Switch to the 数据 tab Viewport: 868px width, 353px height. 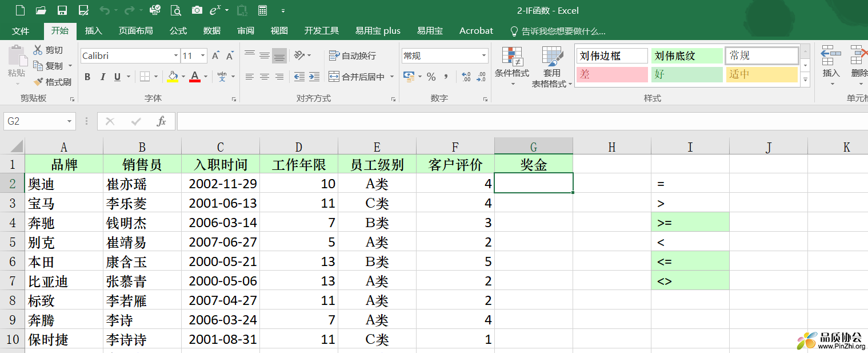(x=212, y=31)
